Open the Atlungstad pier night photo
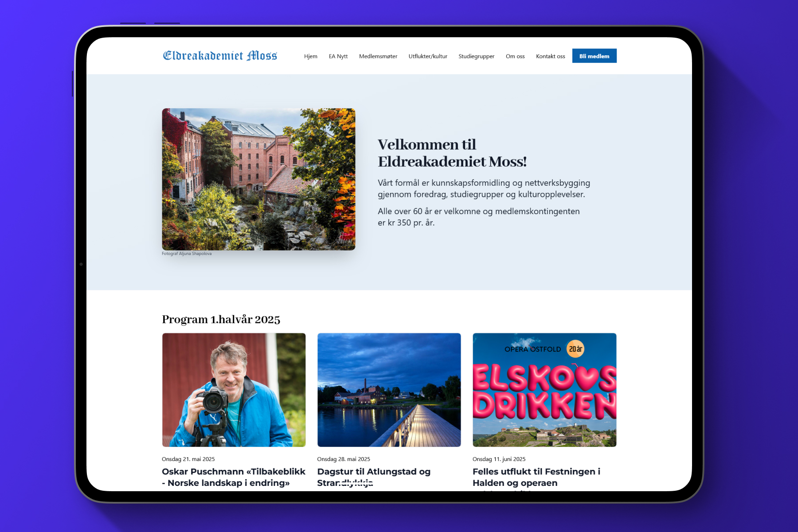The image size is (798, 532). [x=389, y=390]
